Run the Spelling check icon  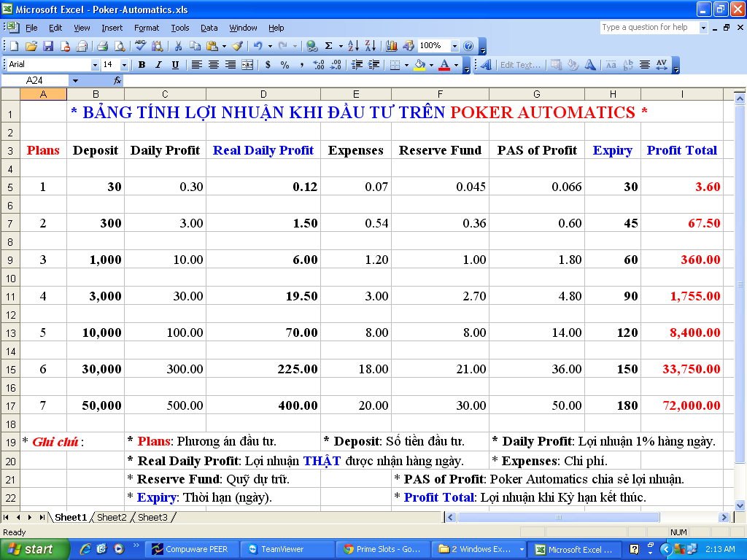(140, 46)
